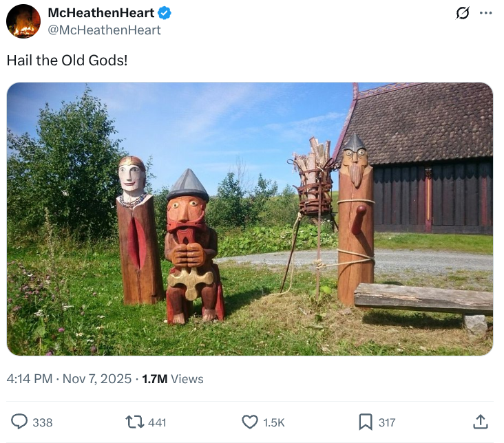Click the 317 bookmarks count
504x443 pixels.
click(387, 422)
